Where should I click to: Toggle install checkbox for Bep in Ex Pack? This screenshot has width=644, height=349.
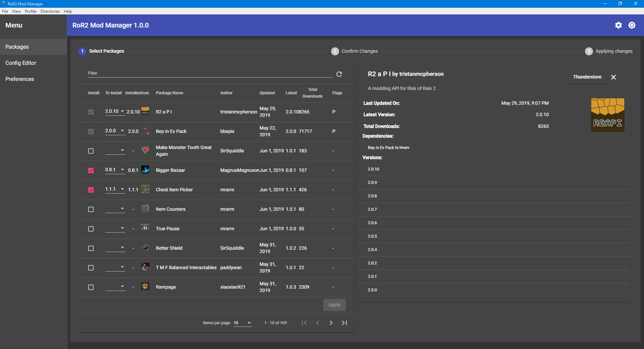(x=91, y=132)
